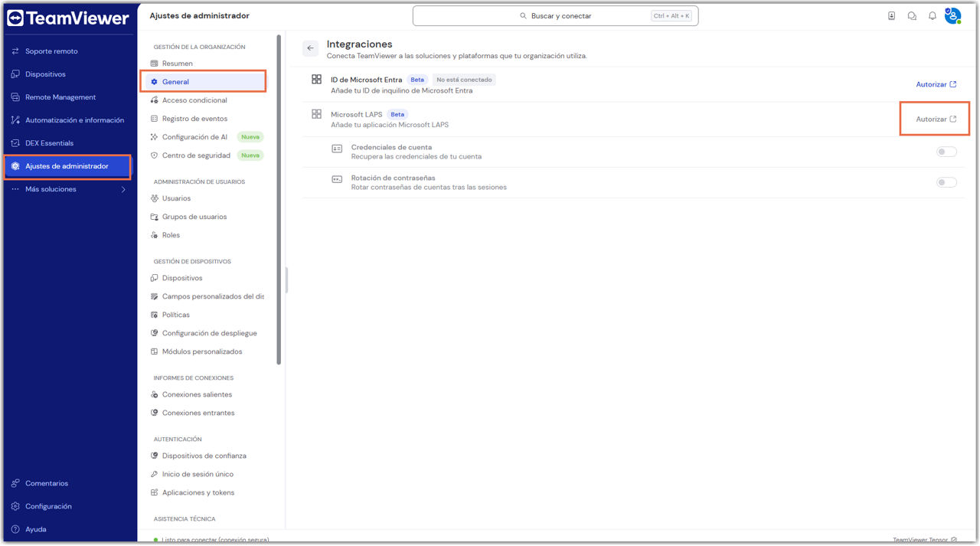Open Configuración at the sidebar bottom
980x546 pixels.
[48, 506]
